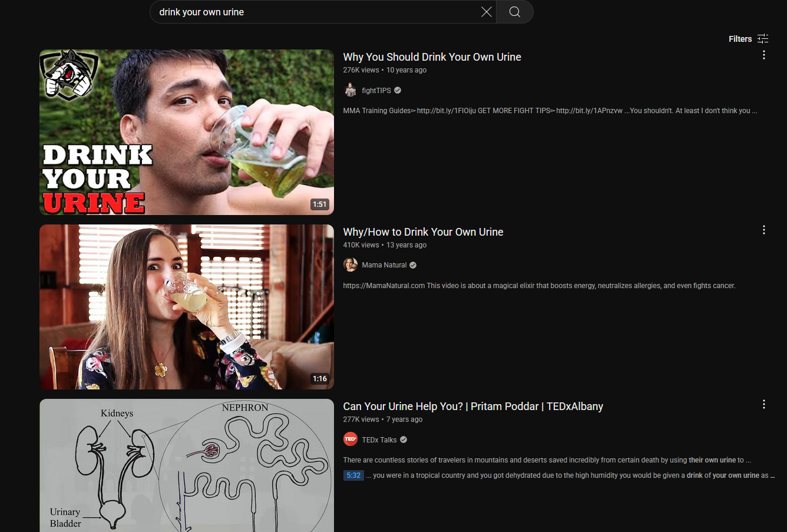Click '276K views • 10 years ago' text
This screenshot has width=787, height=532.
[385, 70]
